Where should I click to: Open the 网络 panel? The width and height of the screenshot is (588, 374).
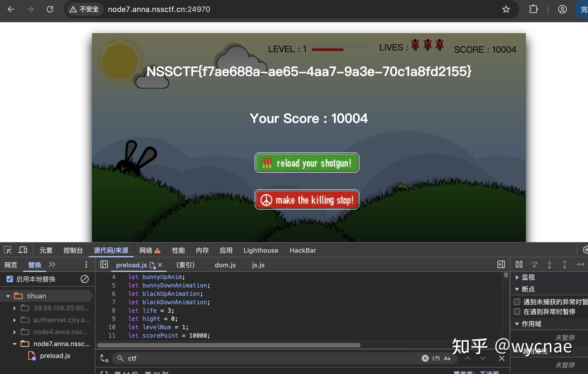coord(146,250)
